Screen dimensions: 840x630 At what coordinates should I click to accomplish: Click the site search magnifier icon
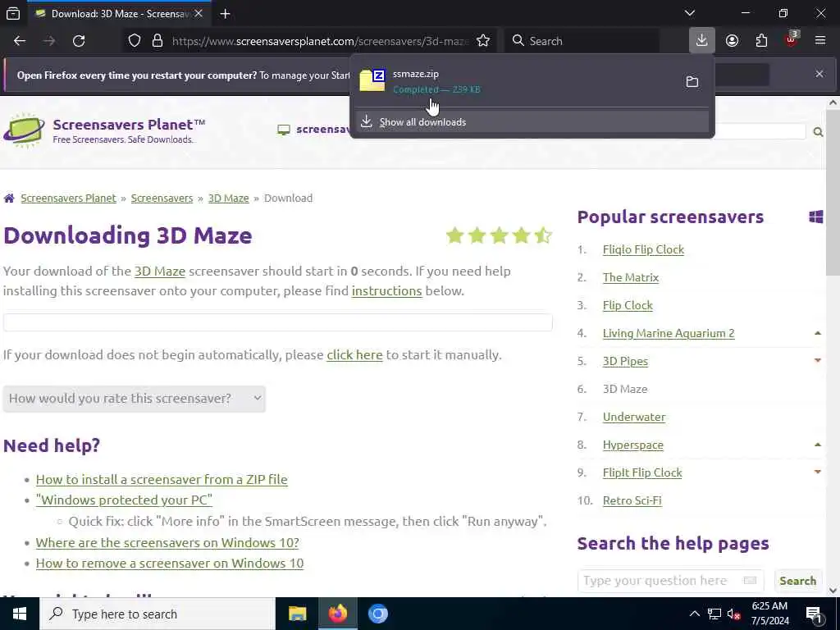(818, 132)
